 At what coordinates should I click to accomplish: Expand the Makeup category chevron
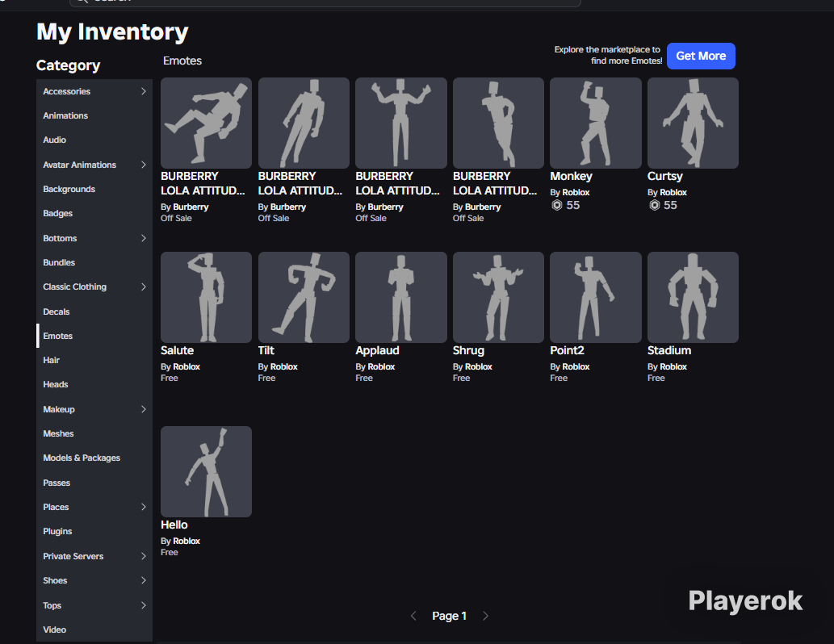143,409
